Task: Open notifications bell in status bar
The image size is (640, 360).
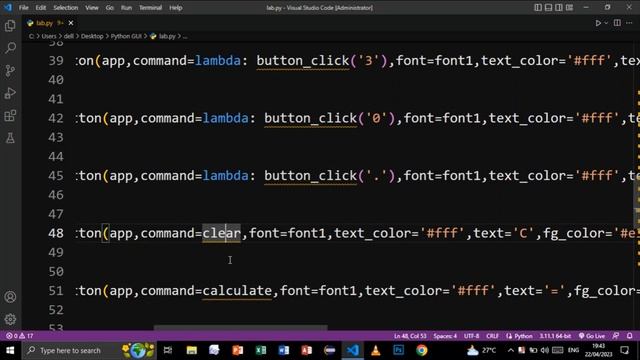Action: coord(629,336)
